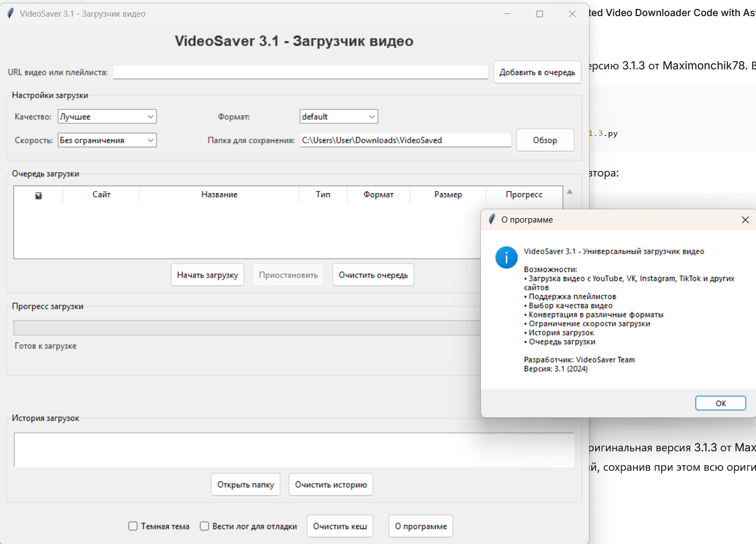The width and height of the screenshot is (756, 544).
Task: Click the blue info icon in dialog
Action: point(506,258)
